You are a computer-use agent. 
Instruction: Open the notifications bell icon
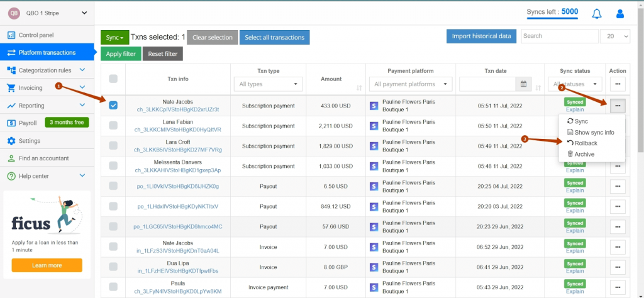[x=597, y=14]
